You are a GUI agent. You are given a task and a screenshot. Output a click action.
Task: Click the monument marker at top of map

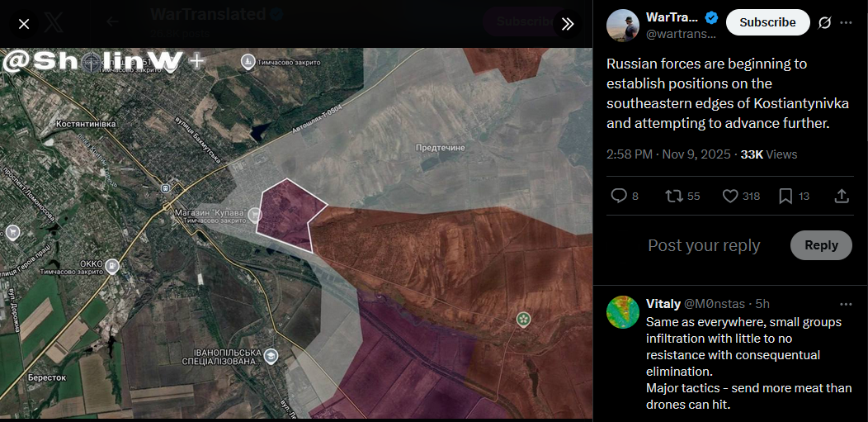248,63
